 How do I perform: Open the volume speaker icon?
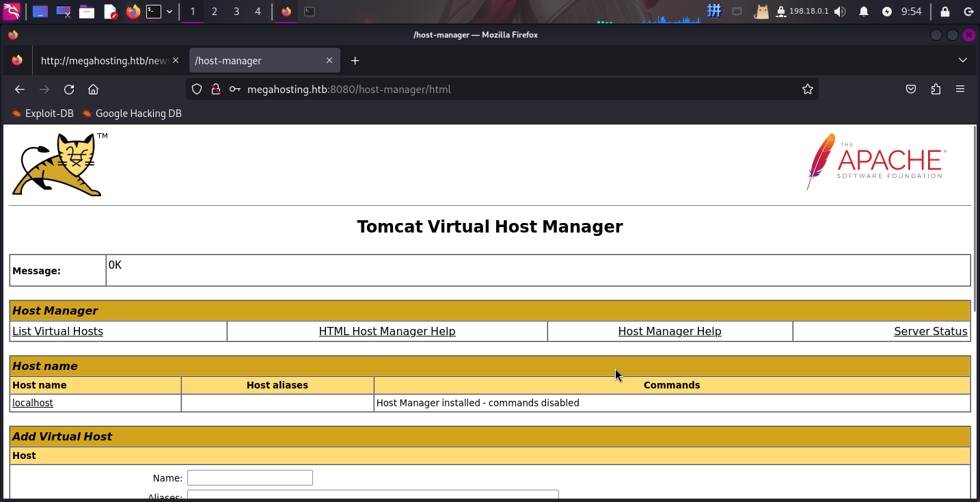[840, 12]
